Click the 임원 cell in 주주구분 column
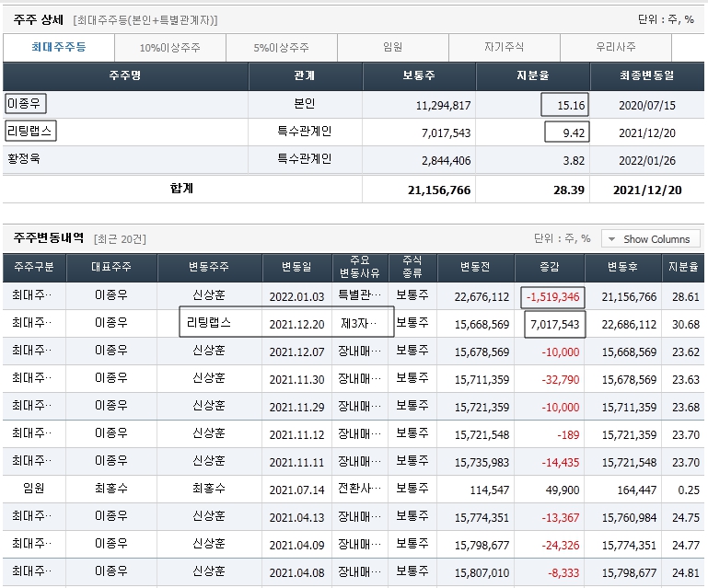Screen dimensions: 708x588 click(34, 489)
